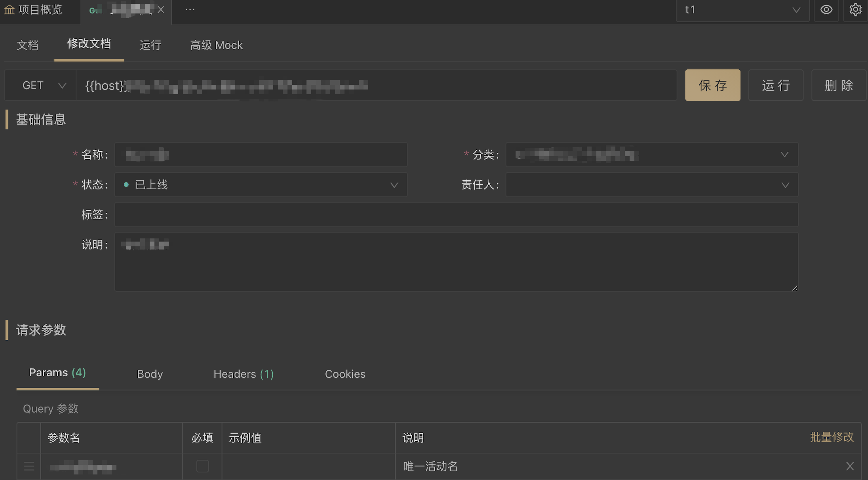The height and width of the screenshot is (480, 868).
Task: Switch to the Body tab
Action: coord(150,374)
